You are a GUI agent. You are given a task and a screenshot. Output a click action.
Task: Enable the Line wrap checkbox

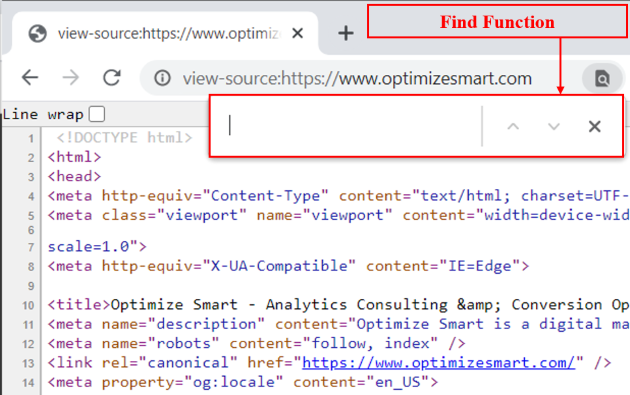pyautogui.click(x=97, y=114)
